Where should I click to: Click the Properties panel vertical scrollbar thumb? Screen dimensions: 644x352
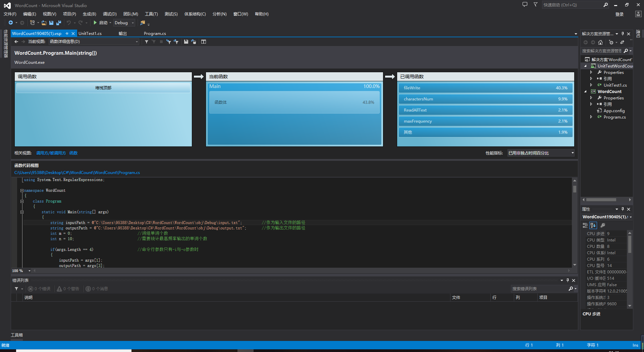(630, 244)
